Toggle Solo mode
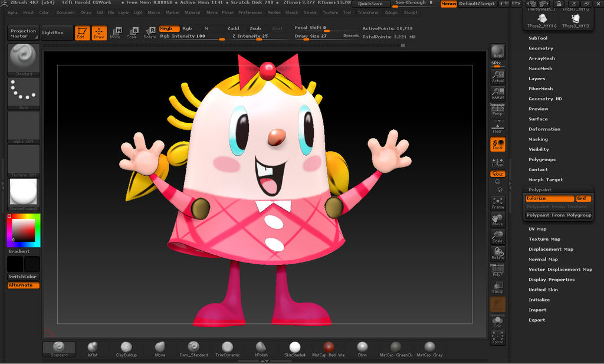 pyautogui.click(x=498, y=322)
